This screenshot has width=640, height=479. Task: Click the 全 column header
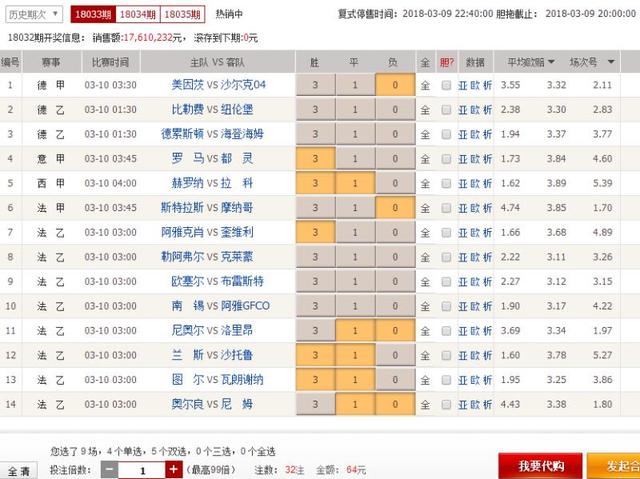click(425, 62)
